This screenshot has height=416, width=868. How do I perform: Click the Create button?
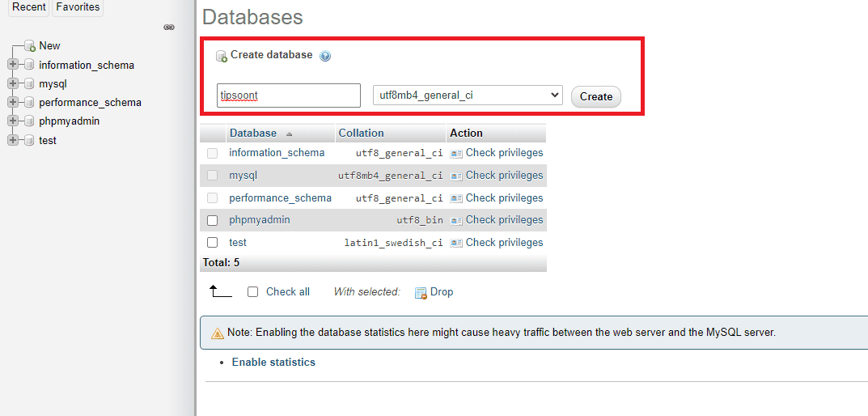click(595, 96)
